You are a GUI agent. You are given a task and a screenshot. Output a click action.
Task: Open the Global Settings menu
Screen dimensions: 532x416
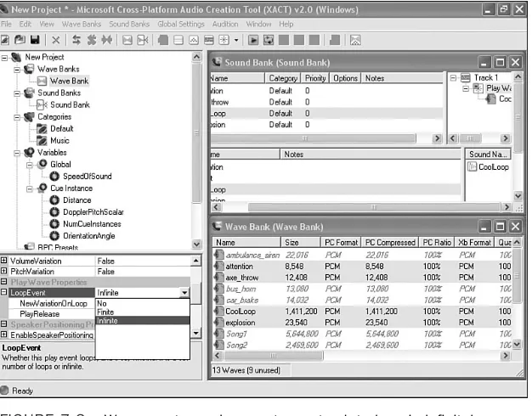pyautogui.click(x=181, y=24)
